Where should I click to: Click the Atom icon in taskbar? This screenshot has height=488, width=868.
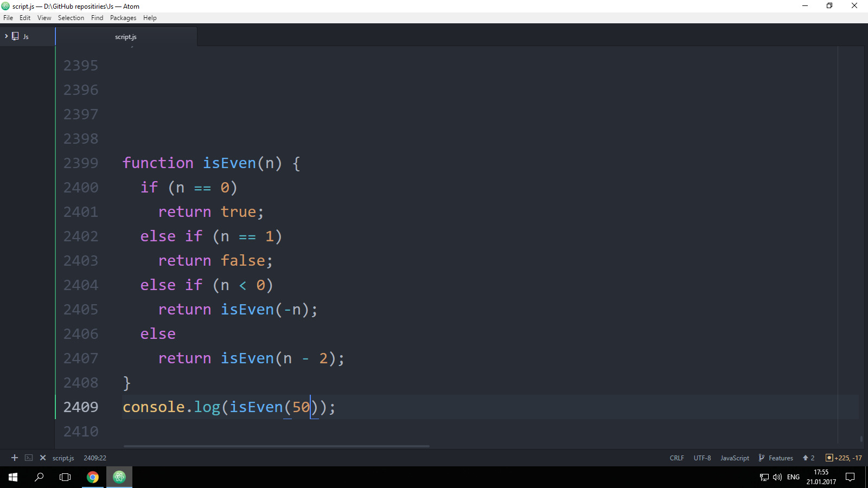pyautogui.click(x=119, y=477)
